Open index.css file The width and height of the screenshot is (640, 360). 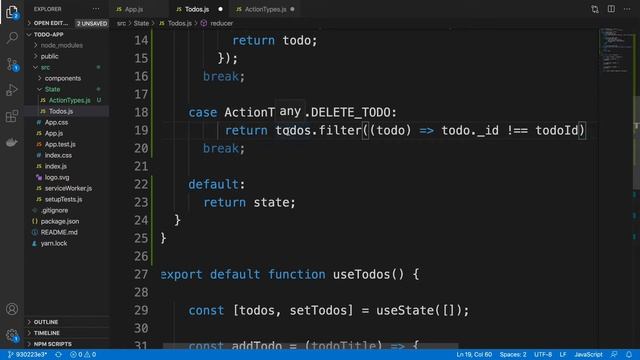tap(58, 156)
